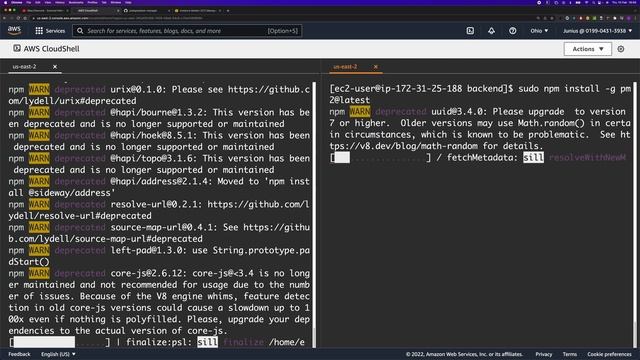Click 'resolve-url@0.2.1' in the left terminal

[156, 204]
